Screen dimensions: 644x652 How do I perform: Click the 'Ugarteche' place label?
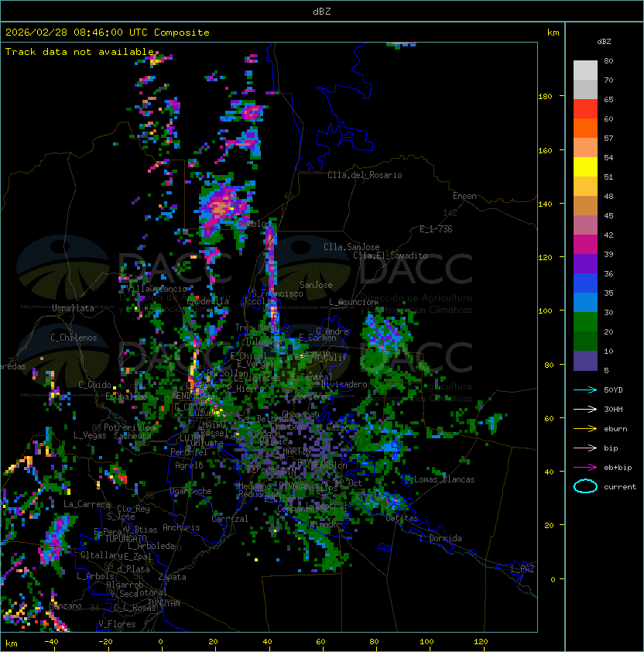pyautogui.click(x=191, y=491)
